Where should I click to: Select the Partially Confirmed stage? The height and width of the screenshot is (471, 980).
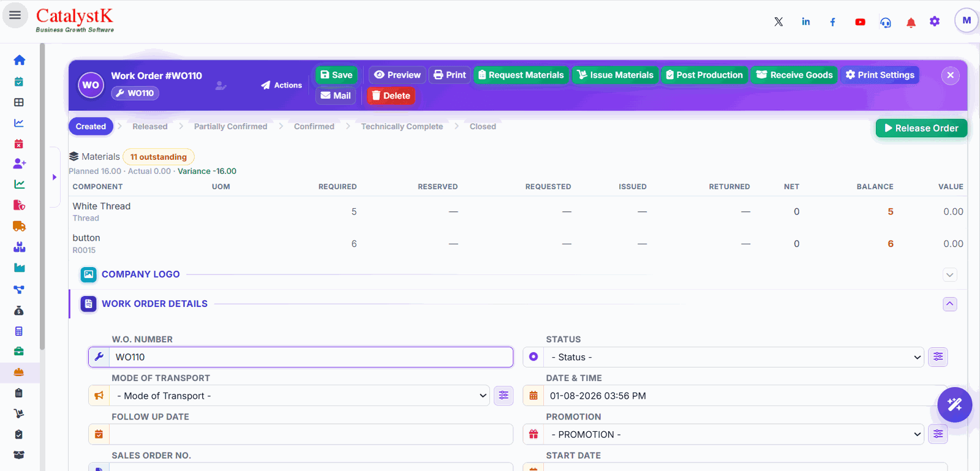(x=231, y=126)
